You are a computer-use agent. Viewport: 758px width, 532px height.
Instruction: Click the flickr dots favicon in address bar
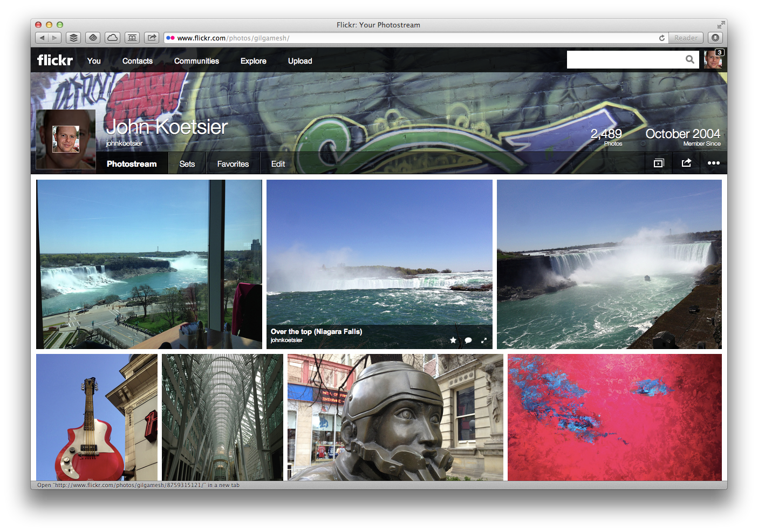pyautogui.click(x=170, y=38)
